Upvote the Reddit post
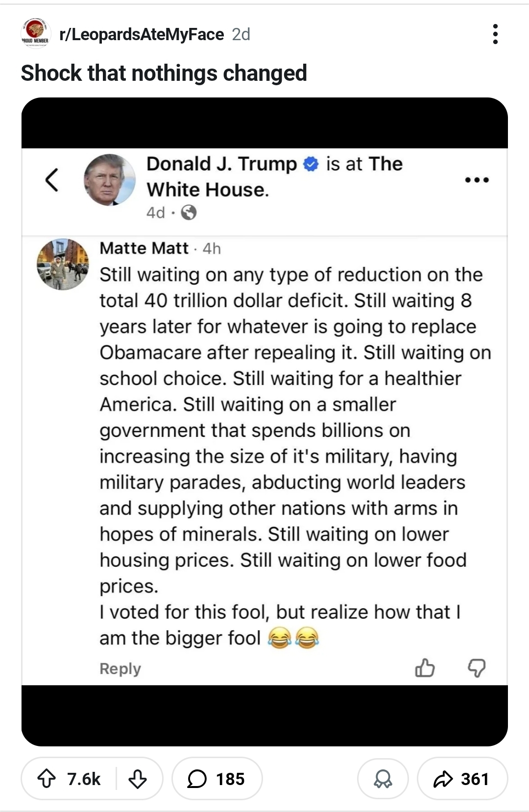529x812 pixels. (x=47, y=779)
